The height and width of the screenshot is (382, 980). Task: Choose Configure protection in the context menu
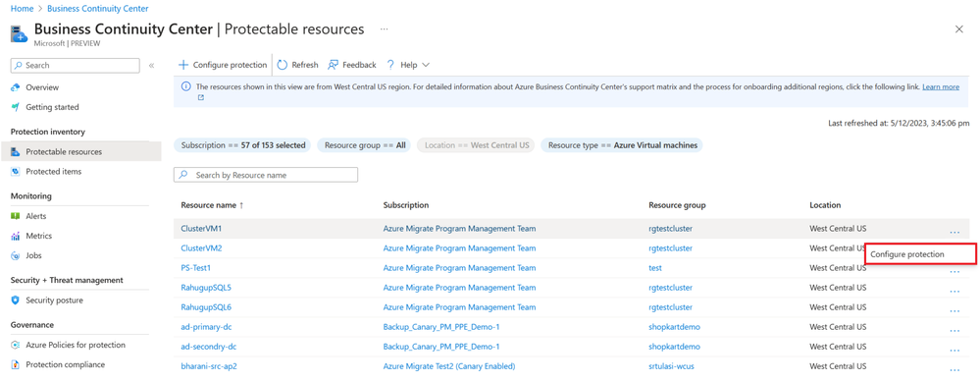click(920, 254)
